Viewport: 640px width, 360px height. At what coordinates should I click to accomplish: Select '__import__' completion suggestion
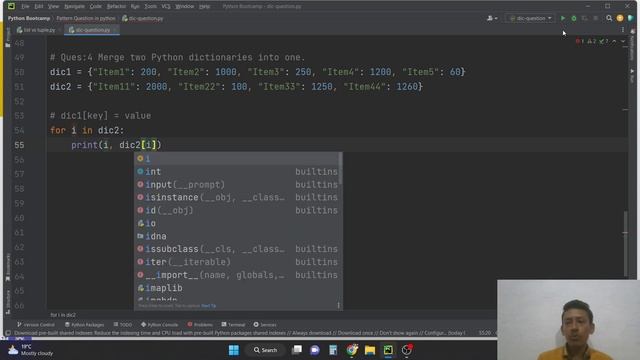click(x=238, y=275)
